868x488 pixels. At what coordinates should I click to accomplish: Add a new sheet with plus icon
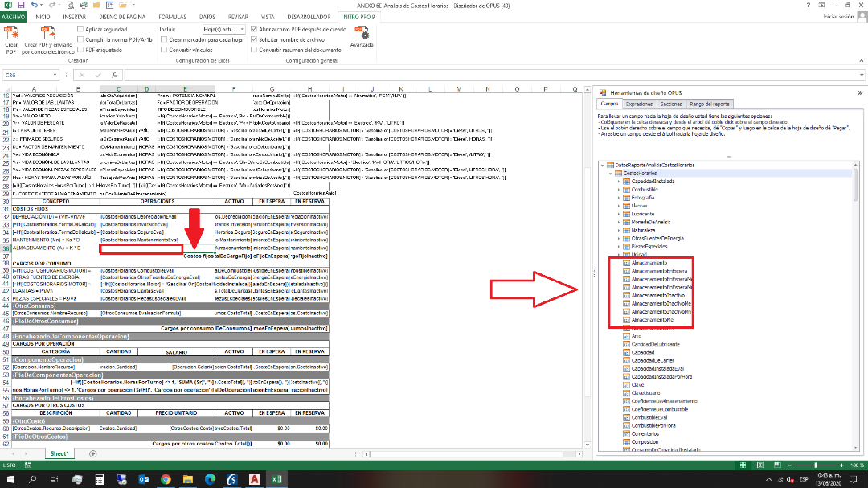tap(93, 453)
